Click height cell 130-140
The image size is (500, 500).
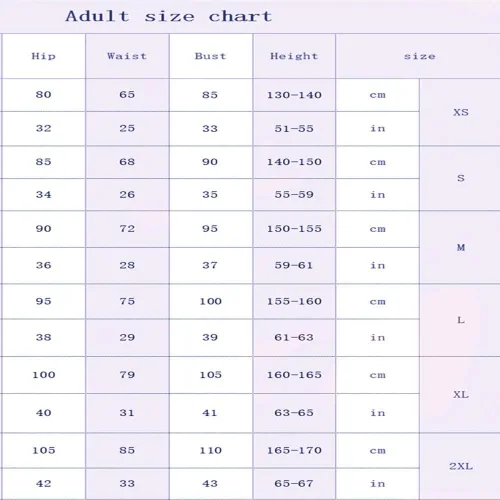(x=294, y=95)
